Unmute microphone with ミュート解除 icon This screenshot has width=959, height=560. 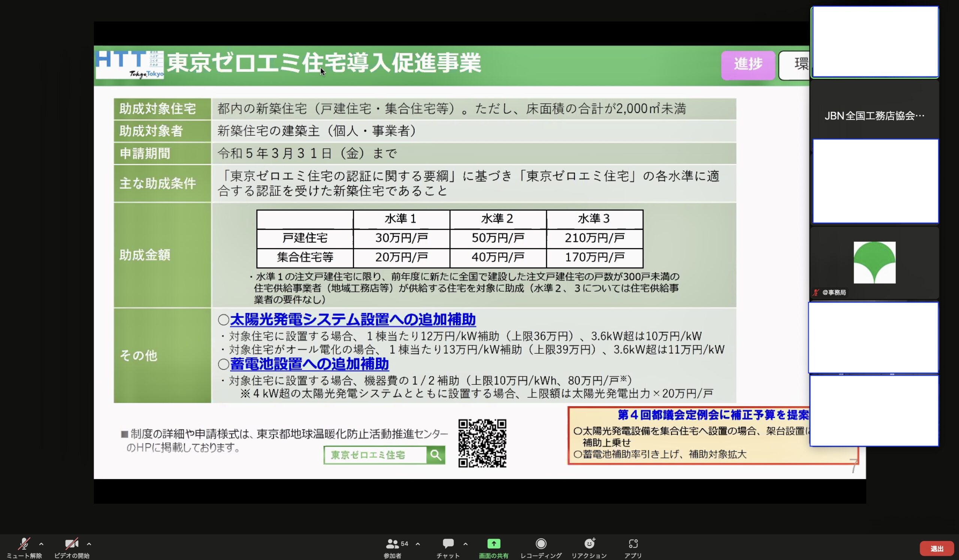coord(24,544)
